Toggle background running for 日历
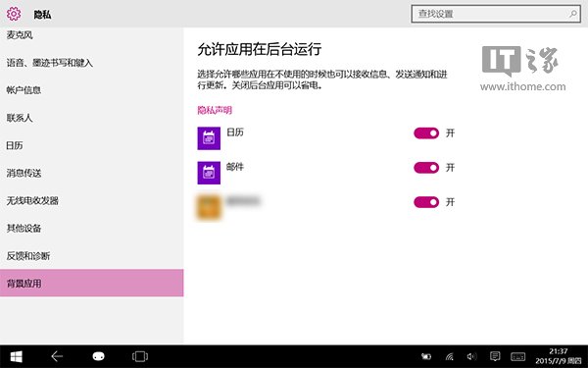 [x=426, y=133]
